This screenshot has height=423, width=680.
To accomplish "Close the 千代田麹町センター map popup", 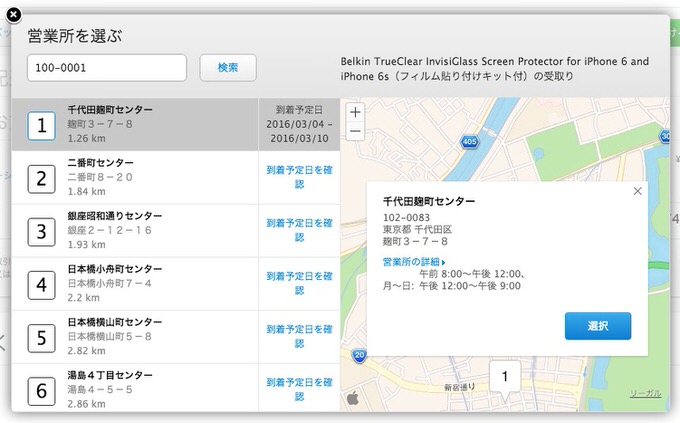I will 638,191.
